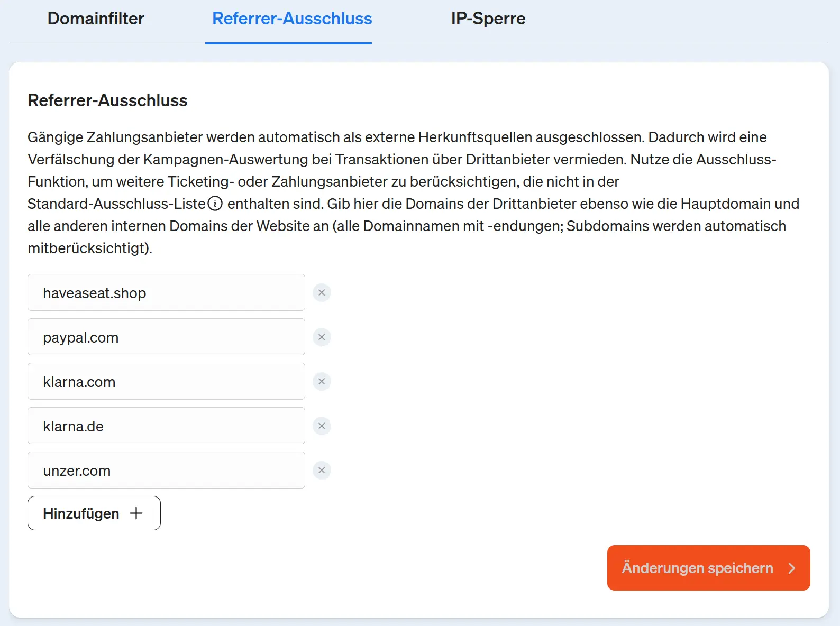Remove the unzer.com entry
This screenshot has width=840, height=626.
point(322,470)
